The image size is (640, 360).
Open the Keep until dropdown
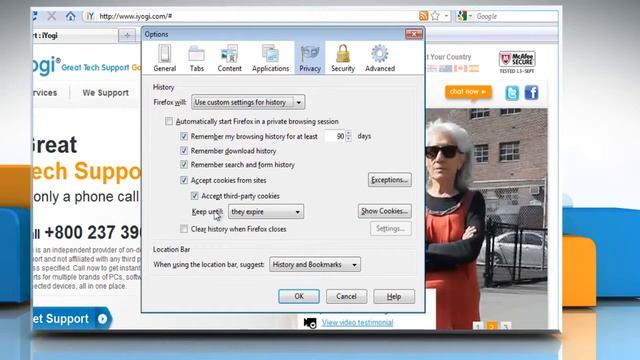pyautogui.click(x=266, y=211)
